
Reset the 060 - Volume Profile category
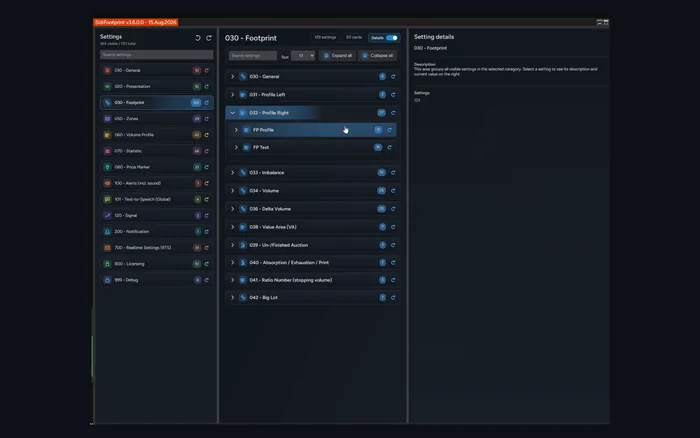pos(207,135)
